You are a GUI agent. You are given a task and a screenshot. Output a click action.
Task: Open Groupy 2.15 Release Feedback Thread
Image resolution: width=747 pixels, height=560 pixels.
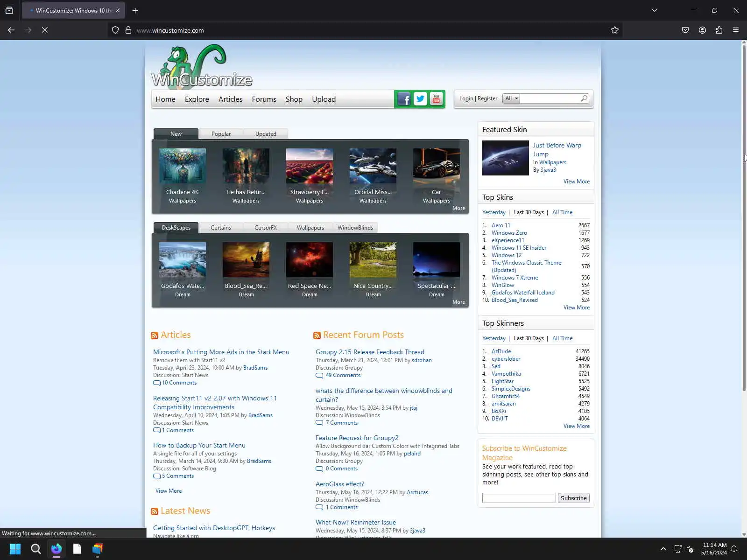coord(370,352)
